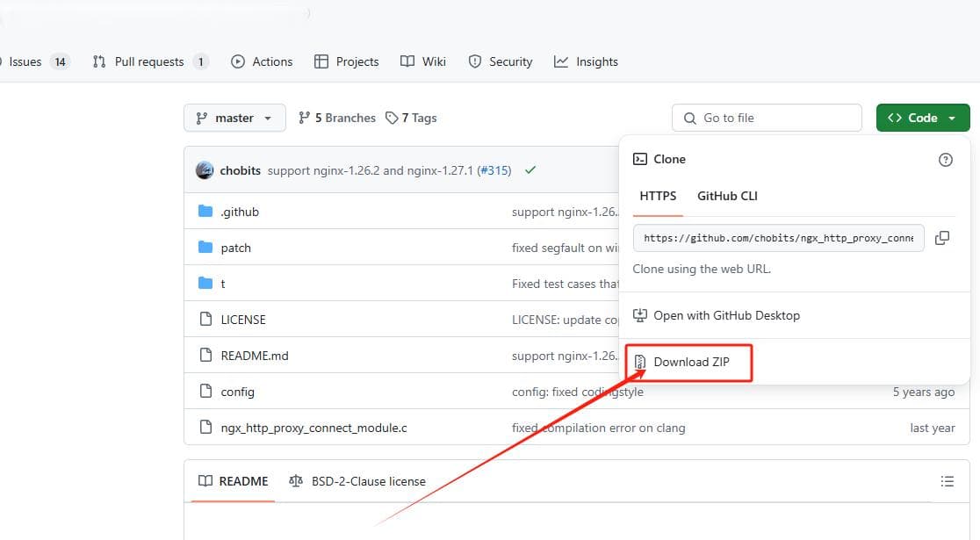980x540 pixels.
Task: Click the t row 'Fixed test cases' message
Action: 565,284
